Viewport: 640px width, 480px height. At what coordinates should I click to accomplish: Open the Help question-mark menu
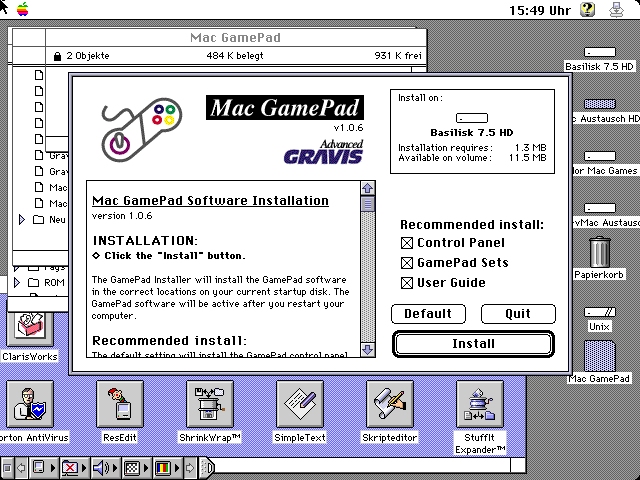pyautogui.click(x=588, y=9)
